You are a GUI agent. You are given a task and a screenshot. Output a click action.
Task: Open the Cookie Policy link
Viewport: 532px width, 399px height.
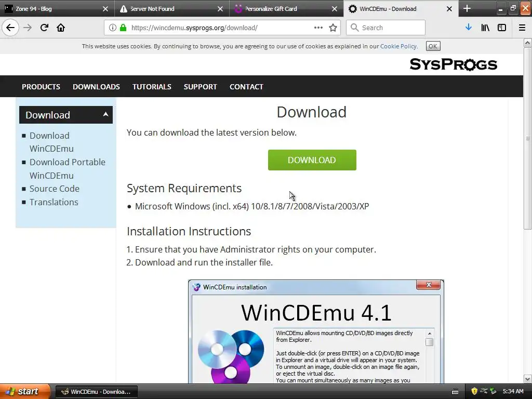pos(398,46)
